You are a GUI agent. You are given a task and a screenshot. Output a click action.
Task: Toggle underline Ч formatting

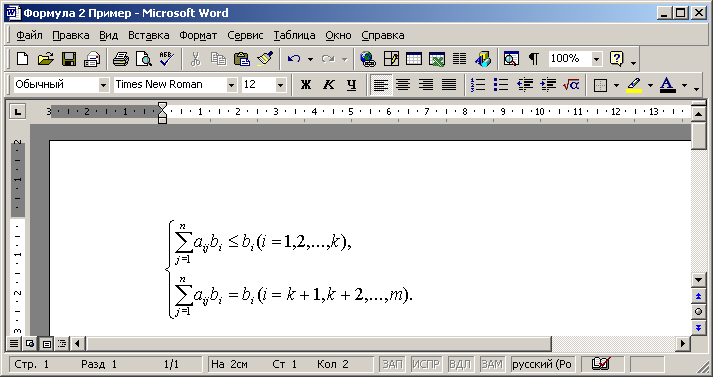[x=351, y=85]
